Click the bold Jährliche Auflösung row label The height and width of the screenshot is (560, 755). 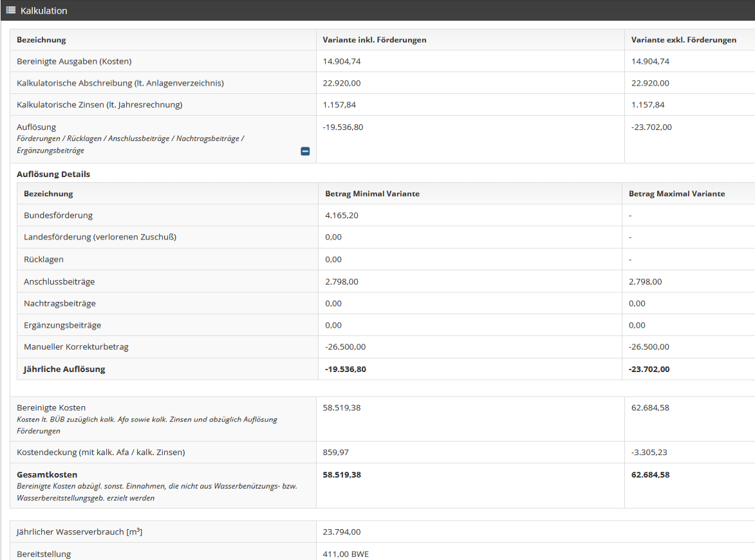click(x=64, y=369)
